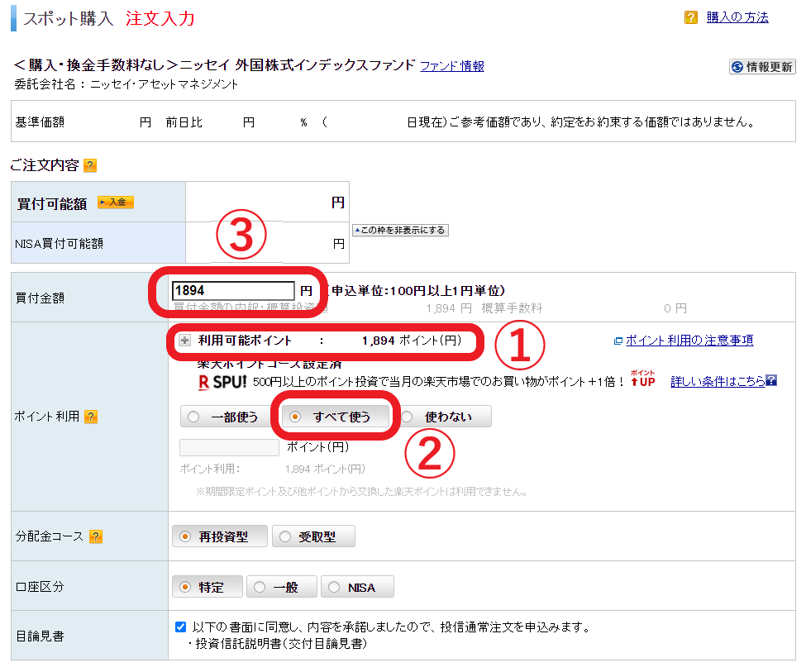
Task: Click the 口座区分 row label
Action: pos(40,587)
